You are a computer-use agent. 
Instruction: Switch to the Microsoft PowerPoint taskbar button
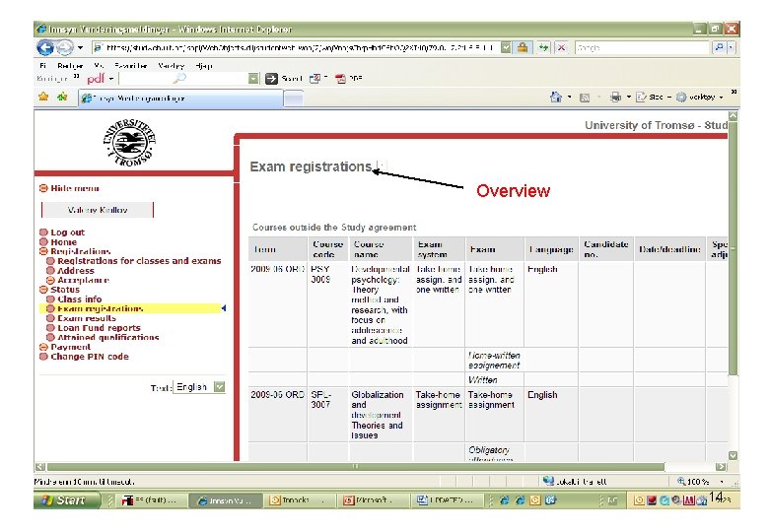[372, 500]
